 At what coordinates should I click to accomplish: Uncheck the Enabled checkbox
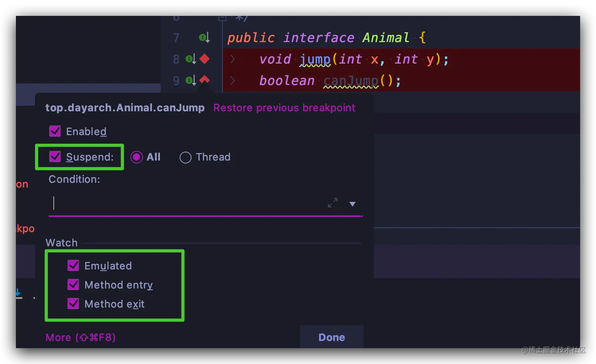55,131
